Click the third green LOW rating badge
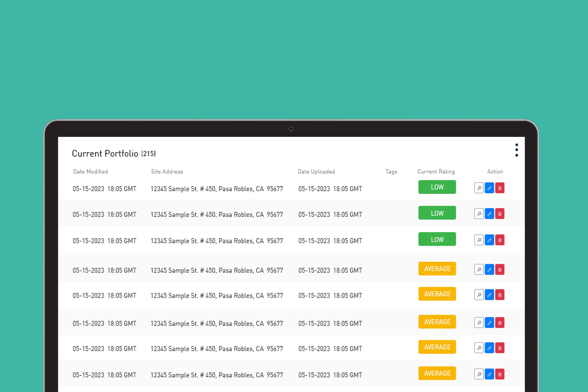This screenshot has height=392, width=588. click(437, 239)
